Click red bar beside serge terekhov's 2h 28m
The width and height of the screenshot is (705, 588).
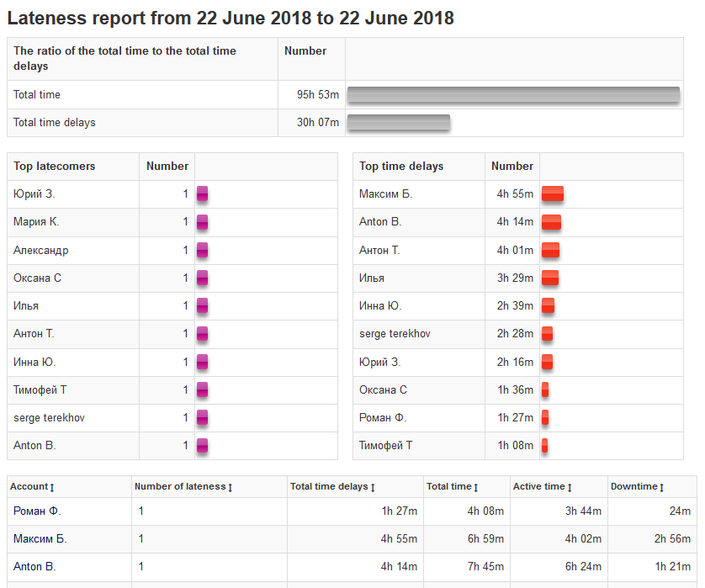[547, 334]
